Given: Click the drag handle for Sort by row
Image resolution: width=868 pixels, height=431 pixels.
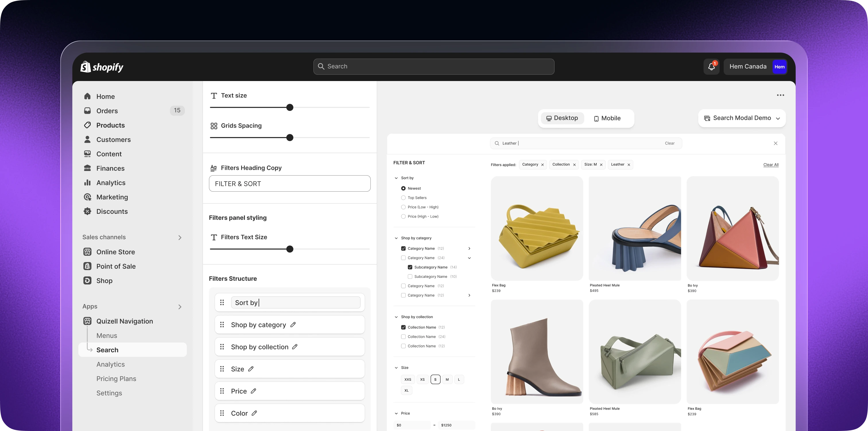Looking at the screenshot, I should (x=222, y=303).
